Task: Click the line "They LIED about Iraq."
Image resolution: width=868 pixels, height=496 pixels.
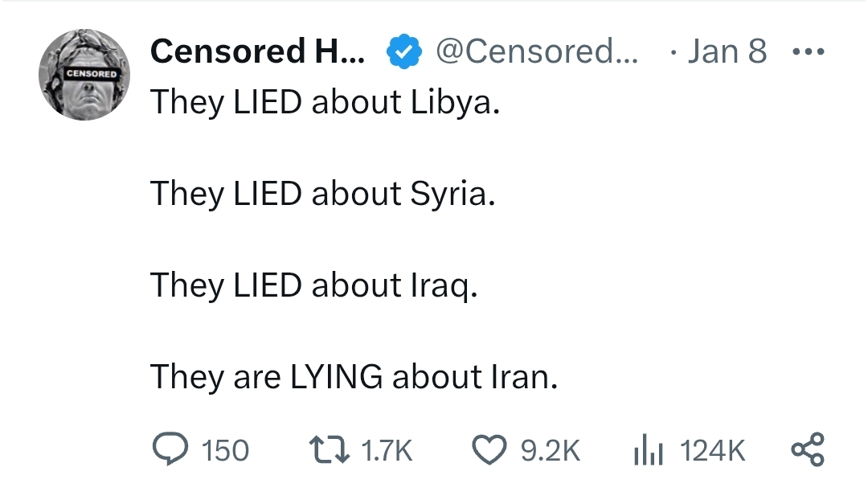Action: [x=314, y=285]
